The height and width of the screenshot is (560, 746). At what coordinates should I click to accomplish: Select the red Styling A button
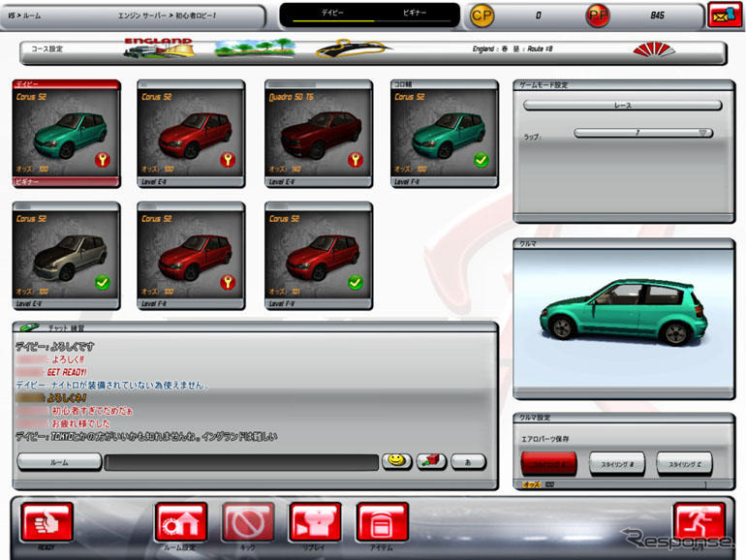tap(548, 463)
